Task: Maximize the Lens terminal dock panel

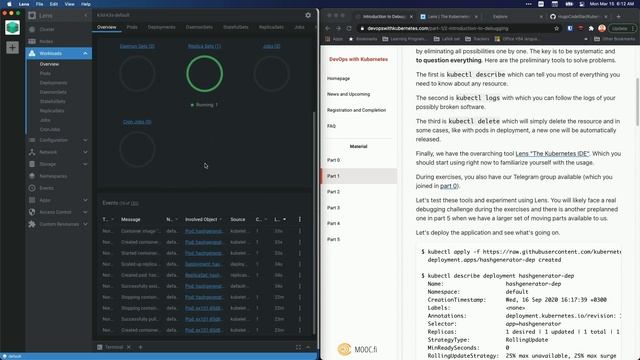Action: point(298,347)
